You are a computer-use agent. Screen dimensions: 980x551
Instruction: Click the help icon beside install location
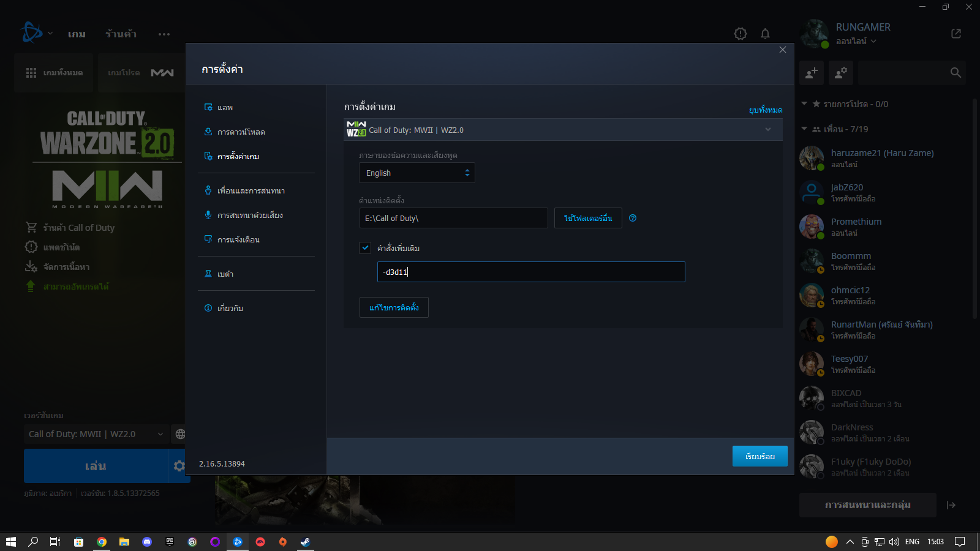click(x=633, y=218)
